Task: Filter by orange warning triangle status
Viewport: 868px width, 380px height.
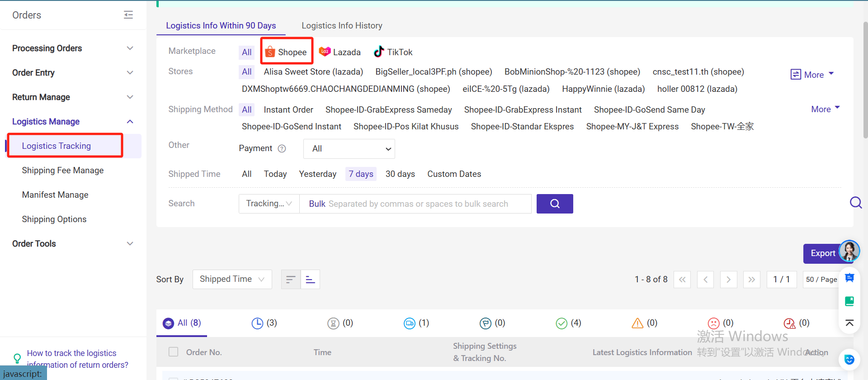Action: pos(644,323)
